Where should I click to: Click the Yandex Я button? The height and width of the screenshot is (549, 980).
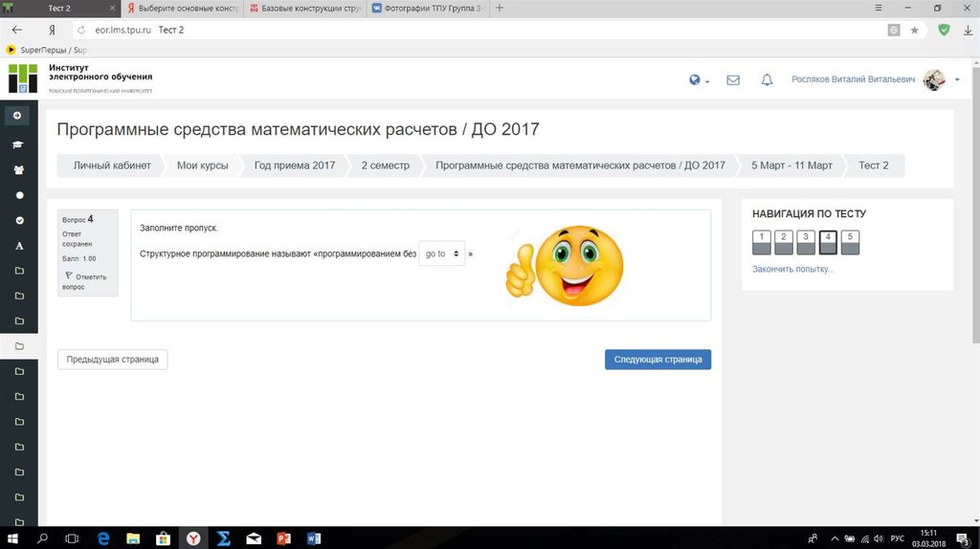[52, 30]
